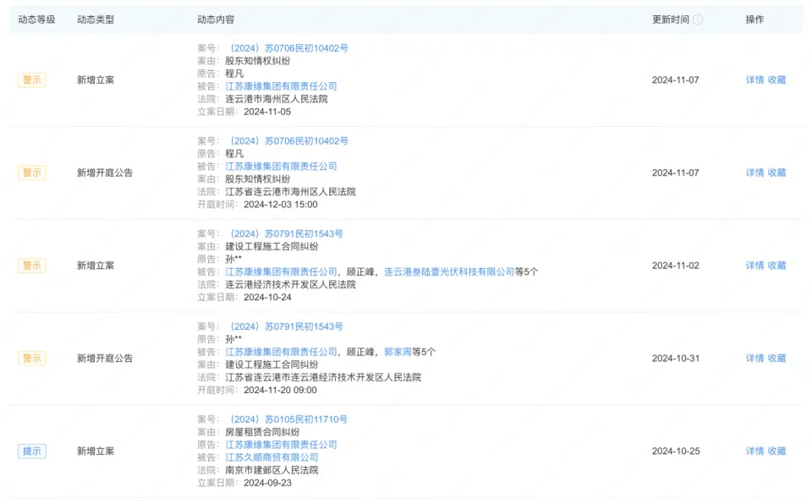The image size is (812, 504).
Task: Open 苏0105民初11710号 case link
Action: click(288, 419)
